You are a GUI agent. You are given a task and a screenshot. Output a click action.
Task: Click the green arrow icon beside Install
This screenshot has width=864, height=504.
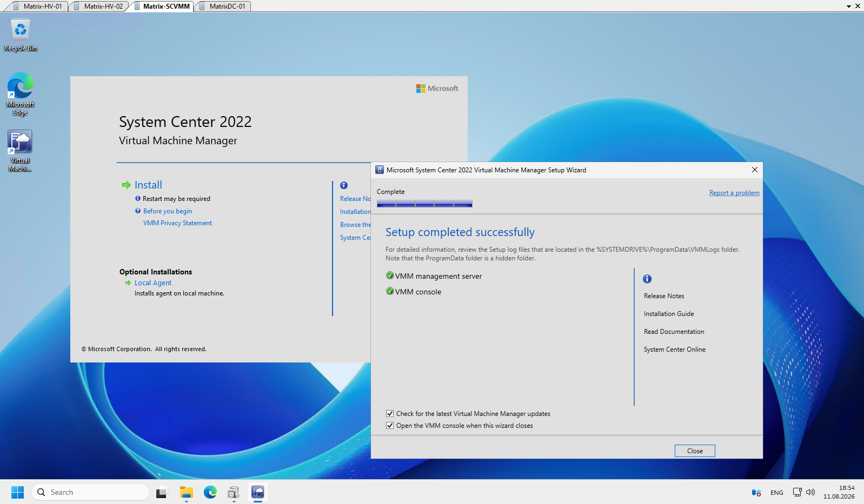click(x=127, y=185)
